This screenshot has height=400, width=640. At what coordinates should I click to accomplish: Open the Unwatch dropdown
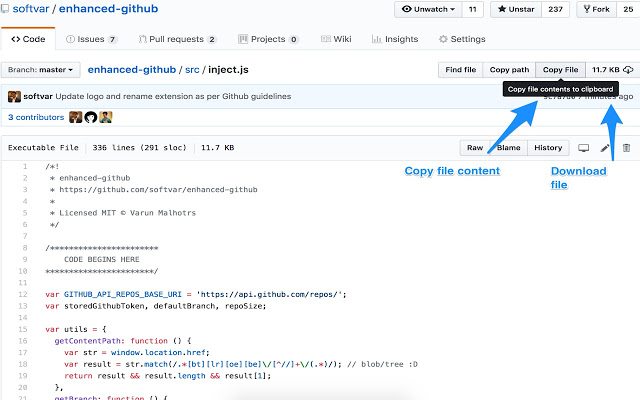[x=428, y=9]
